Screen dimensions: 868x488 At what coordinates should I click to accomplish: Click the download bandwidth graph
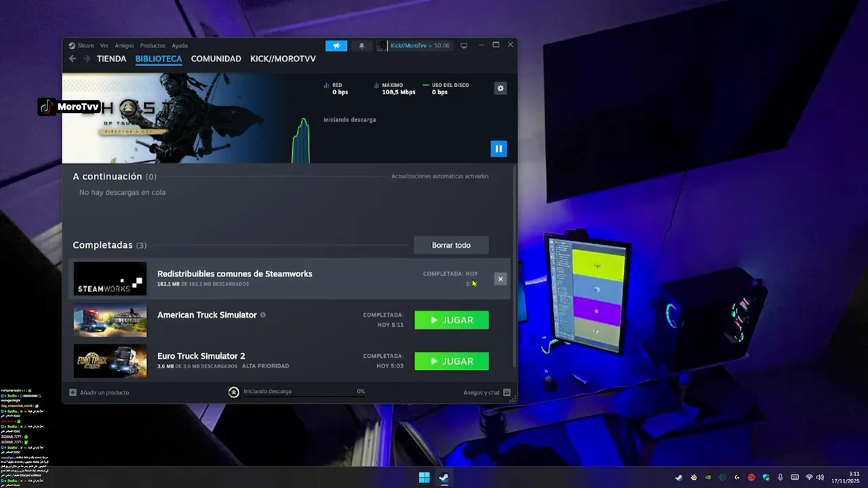point(300,140)
